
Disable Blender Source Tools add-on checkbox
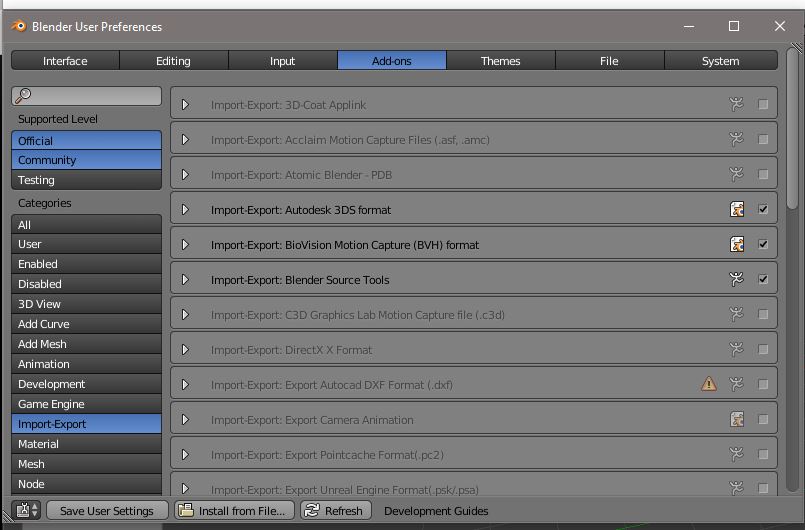click(763, 279)
